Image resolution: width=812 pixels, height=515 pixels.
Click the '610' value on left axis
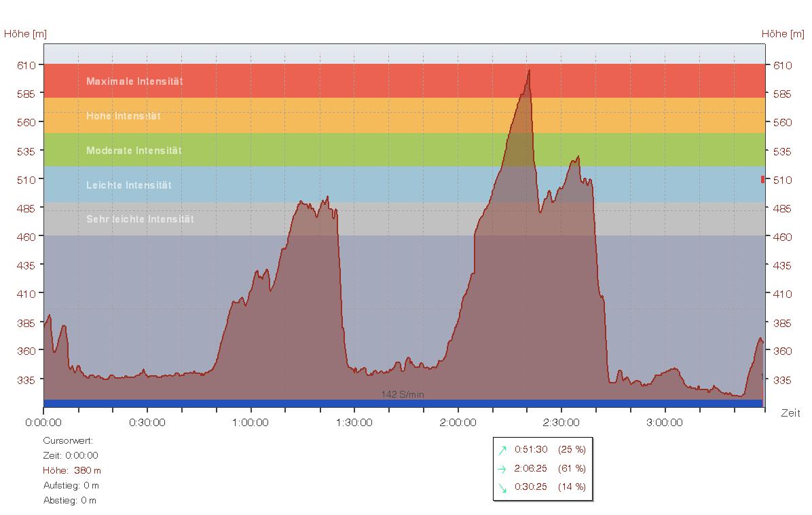[26, 65]
